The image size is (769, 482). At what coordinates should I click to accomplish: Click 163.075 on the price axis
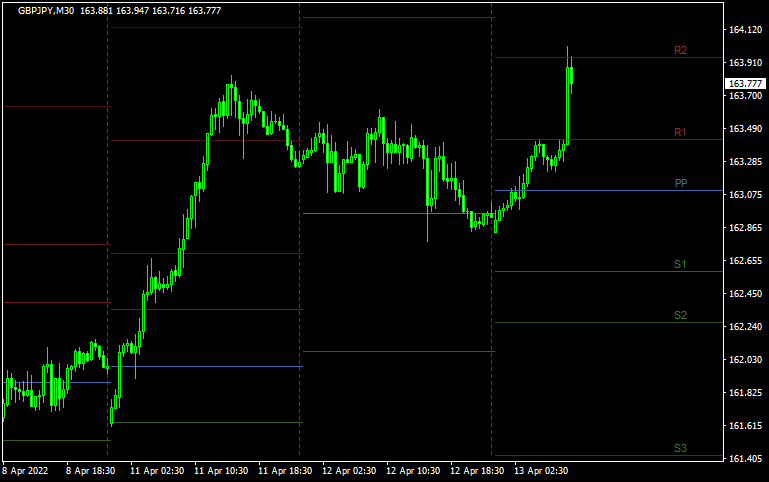(x=745, y=195)
